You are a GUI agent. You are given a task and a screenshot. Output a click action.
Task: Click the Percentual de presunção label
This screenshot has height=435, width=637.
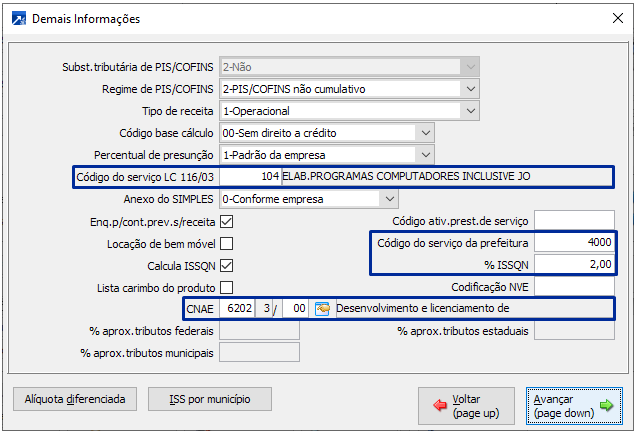[x=154, y=155]
